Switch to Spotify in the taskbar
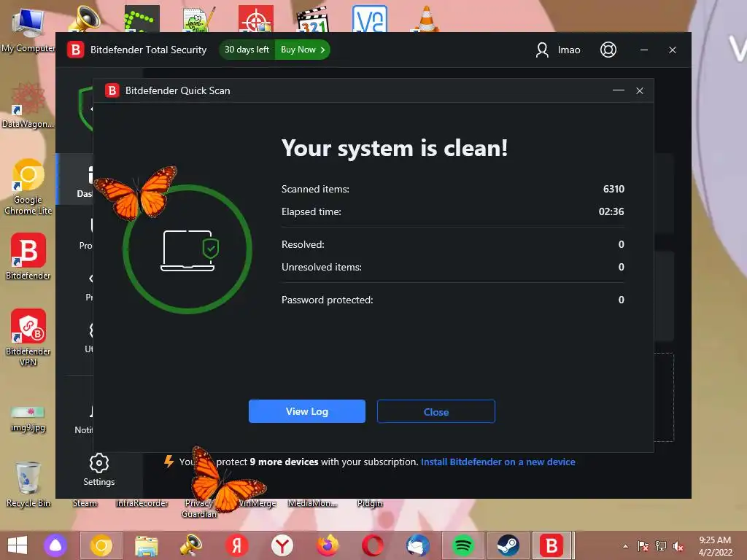747x560 pixels. tap(462, 545)
